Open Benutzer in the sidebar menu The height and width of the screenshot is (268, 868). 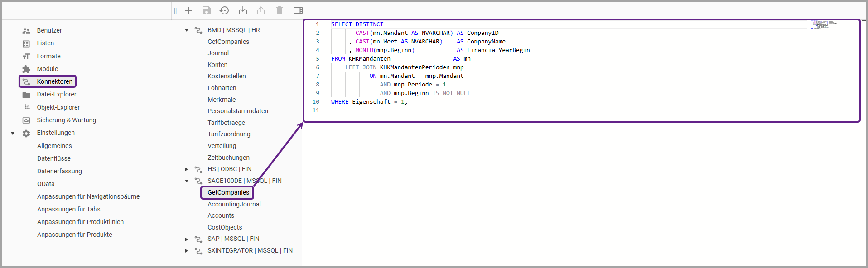pyautogui.click(x=49, y=30)
